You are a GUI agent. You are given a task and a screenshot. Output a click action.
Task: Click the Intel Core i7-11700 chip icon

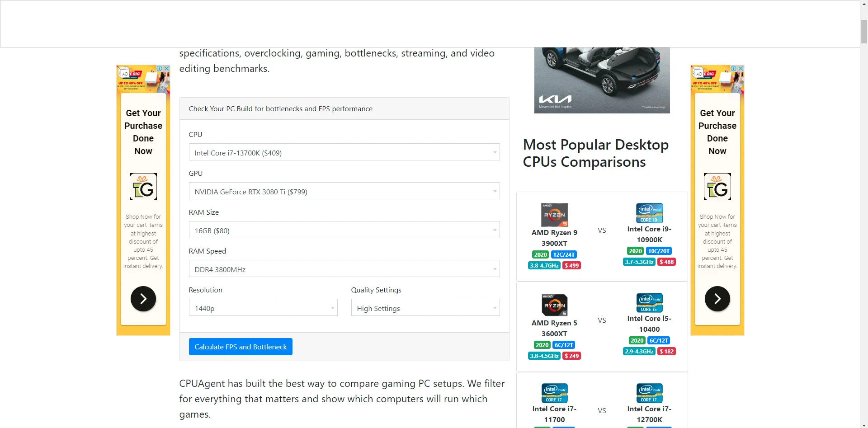pyautogui.click(x=555, y=393)
